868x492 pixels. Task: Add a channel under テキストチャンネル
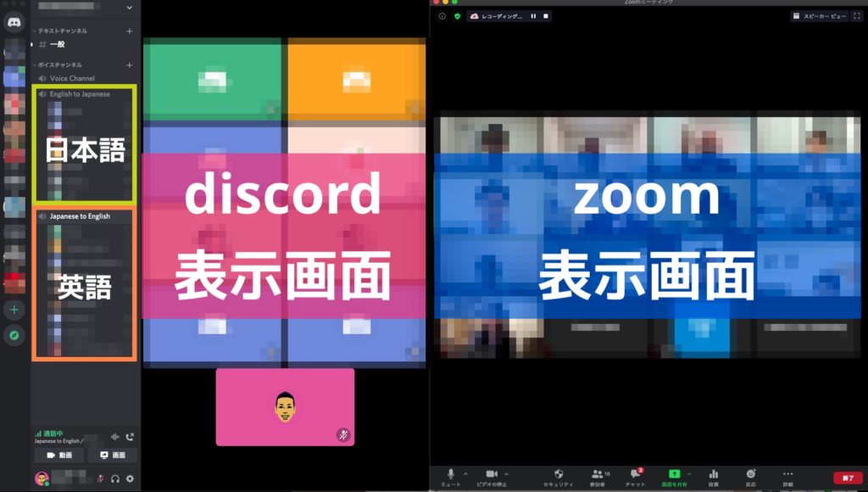click(x=130, y=31)
